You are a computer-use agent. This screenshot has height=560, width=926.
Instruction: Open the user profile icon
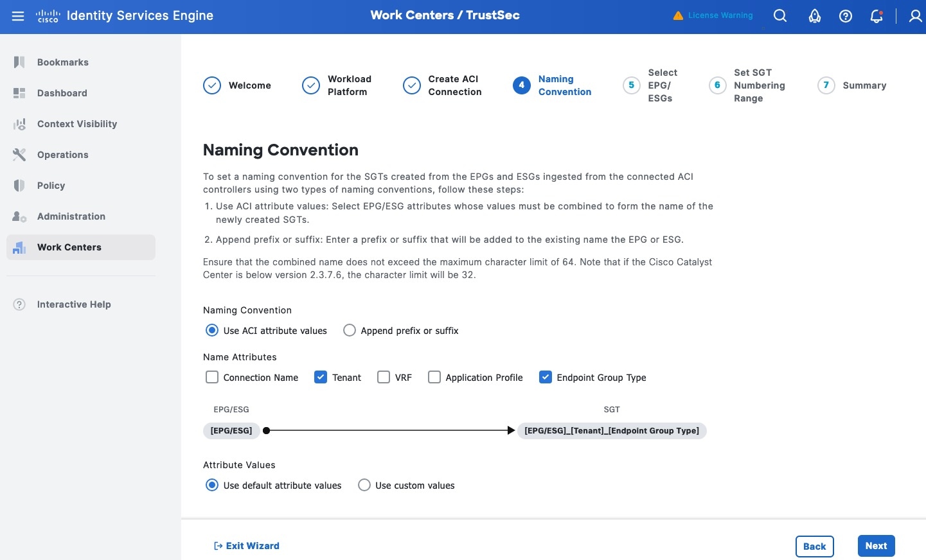[916, 16]
